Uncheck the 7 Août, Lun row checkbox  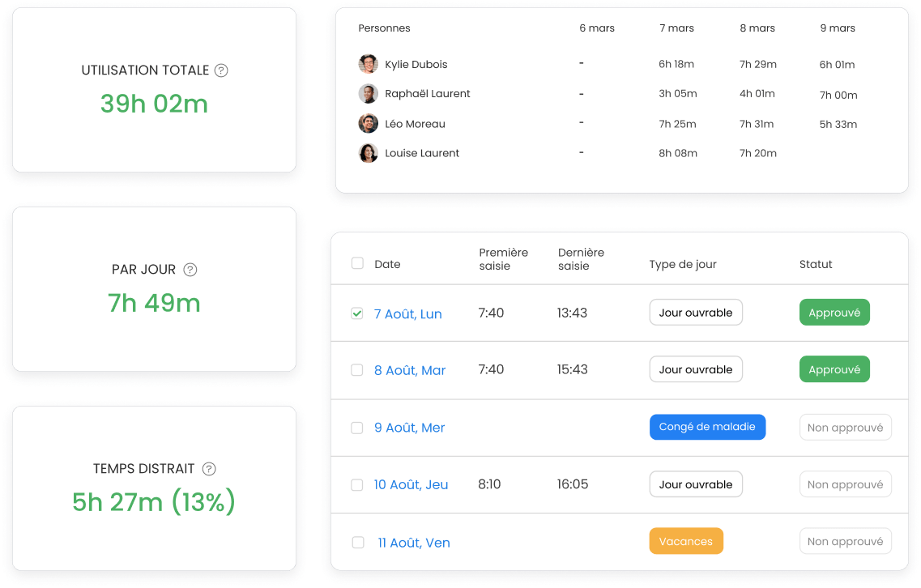357,313
